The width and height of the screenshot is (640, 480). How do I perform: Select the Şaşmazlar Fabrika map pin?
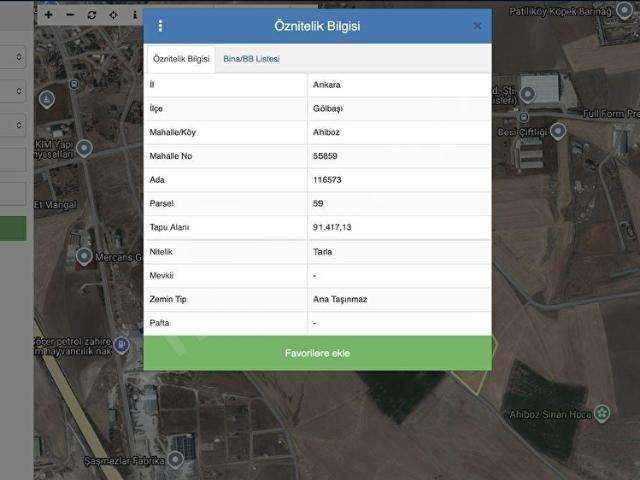(176, 460)
